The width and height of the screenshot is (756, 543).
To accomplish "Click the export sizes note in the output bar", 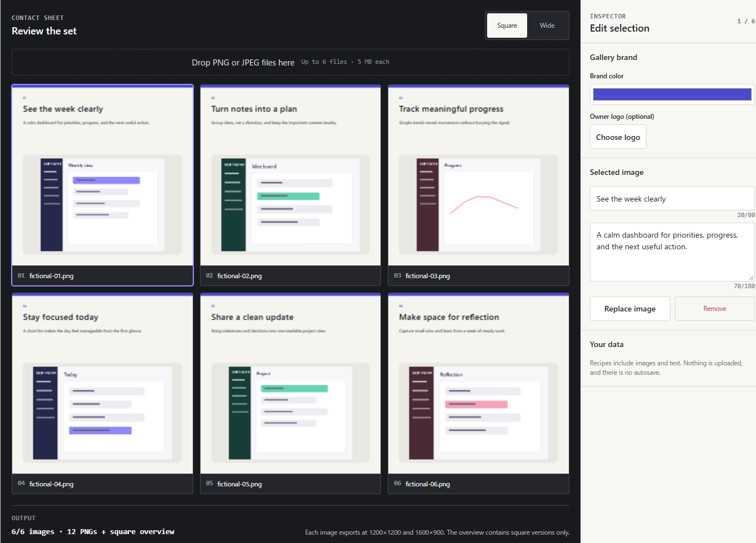I will (x=437, y=532).
